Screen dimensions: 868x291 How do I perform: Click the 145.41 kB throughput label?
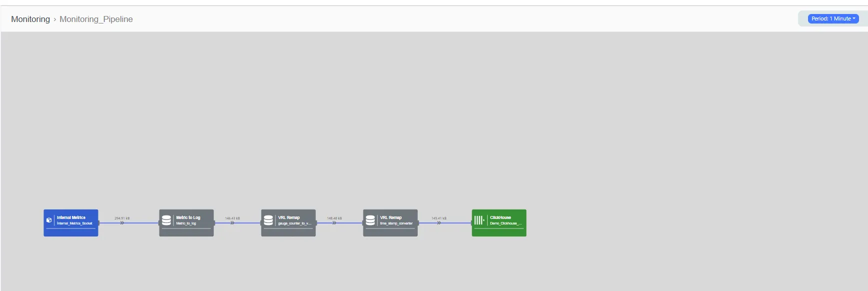click(x=439, y=218)
